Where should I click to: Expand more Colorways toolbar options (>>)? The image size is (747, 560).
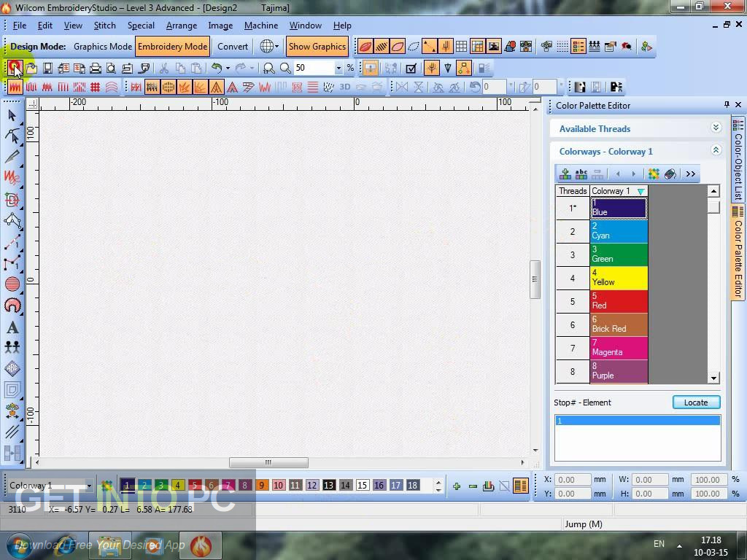(x=690, y=174)
